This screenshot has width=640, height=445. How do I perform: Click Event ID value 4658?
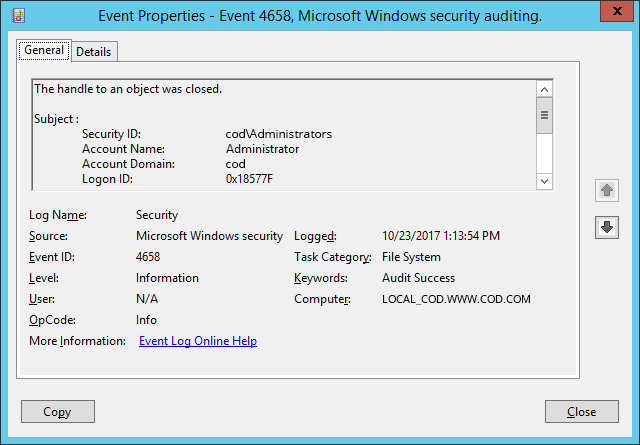[x=148, y=257]
